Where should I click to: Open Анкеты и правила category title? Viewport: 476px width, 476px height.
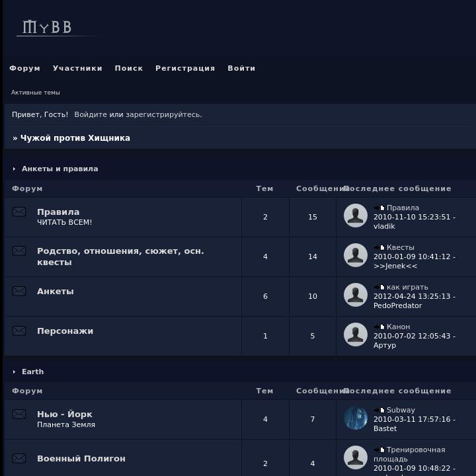(60, 169)
